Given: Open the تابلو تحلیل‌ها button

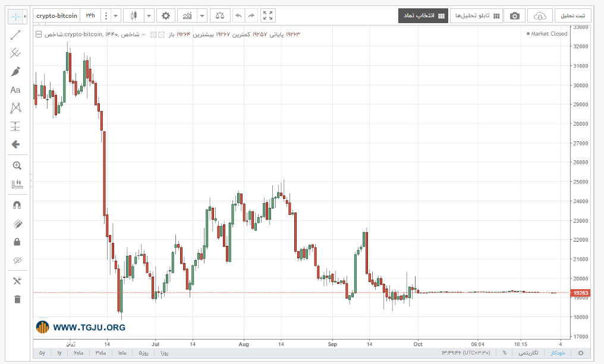Looking at the screenshot, I should coord(477,16).
